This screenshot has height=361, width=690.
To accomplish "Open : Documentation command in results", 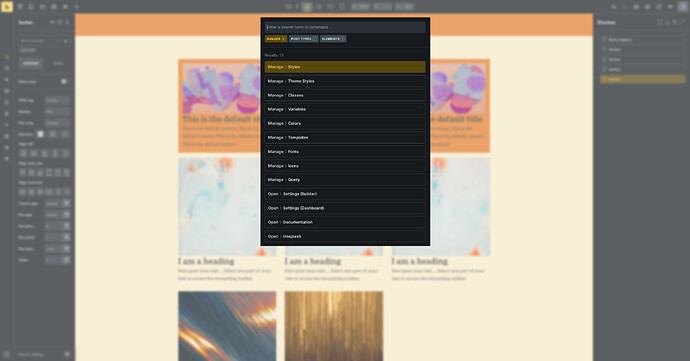I will pos(345,222).
